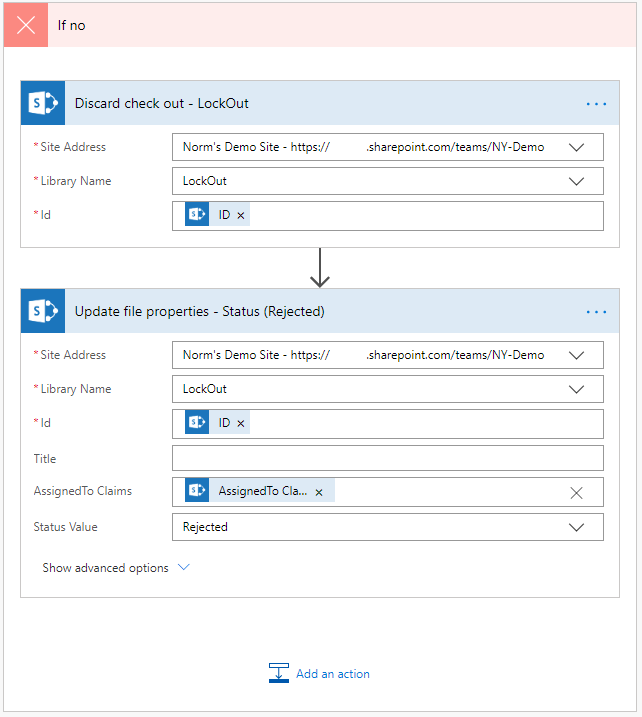The width and height of the screenshot is (642, 717).
Task: Open Library Name dropdown in Discard check out
Action: (576, 181)
